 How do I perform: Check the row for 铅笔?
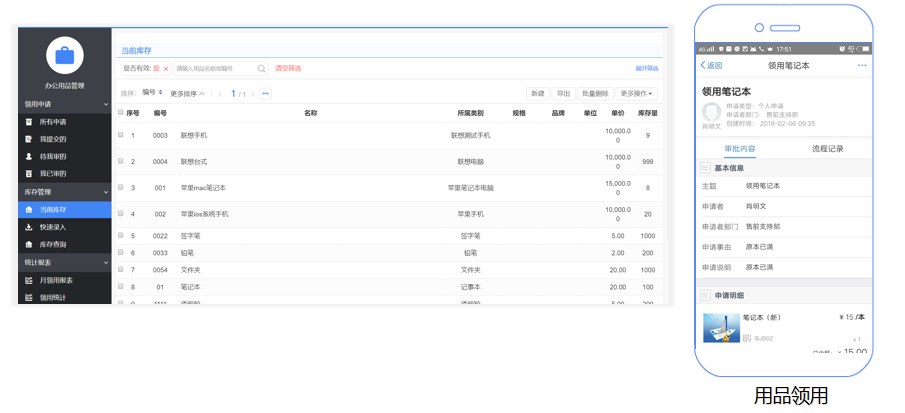pos(121,252)
